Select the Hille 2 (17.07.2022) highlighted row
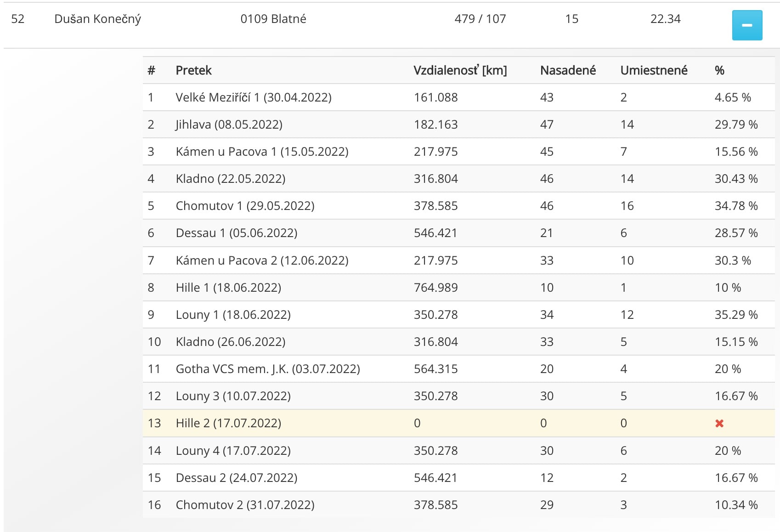The width and height of the screenshot is (780, 532). pyautogui.click(x=458, y=423)
